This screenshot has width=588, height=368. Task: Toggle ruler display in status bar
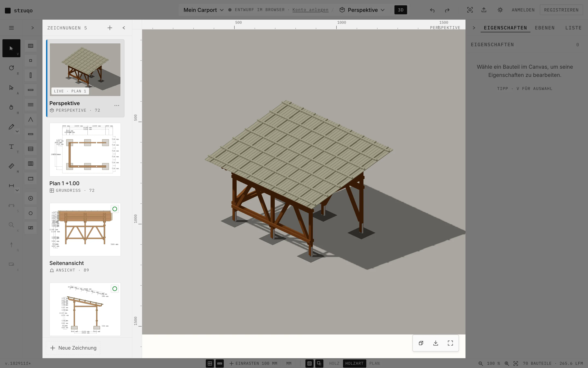tap(220, 363)
